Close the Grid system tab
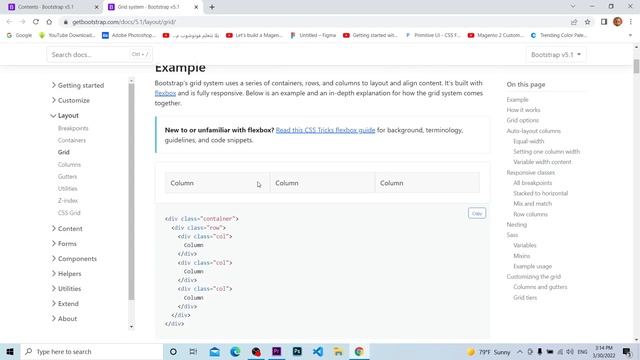 [196, 7]
